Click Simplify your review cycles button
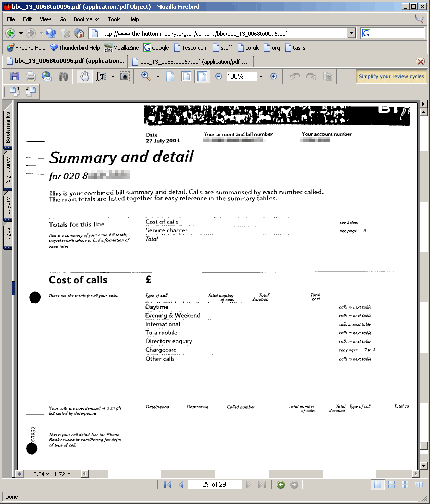The image size is (430, 504). (391, 77)
